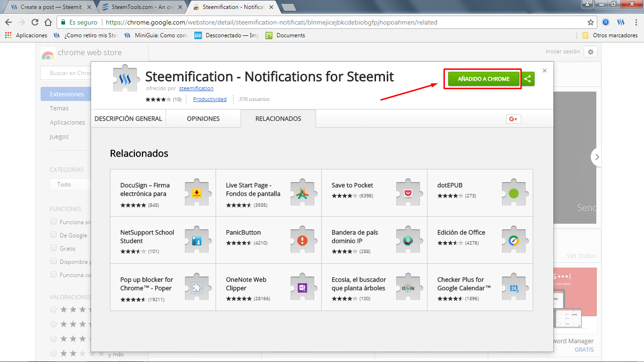
Task: Enable the De Google filter checkbox
Action: point(54,235)
